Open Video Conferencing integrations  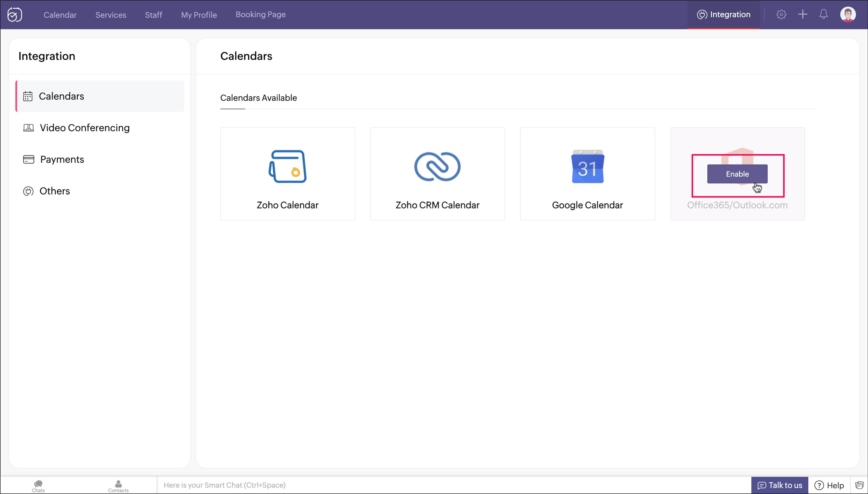(85, 128)
